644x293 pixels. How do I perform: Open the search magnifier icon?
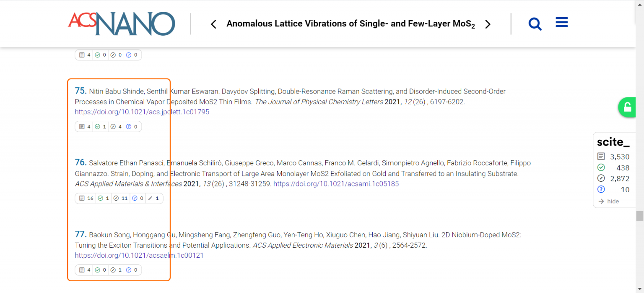[x=535, y=24]
